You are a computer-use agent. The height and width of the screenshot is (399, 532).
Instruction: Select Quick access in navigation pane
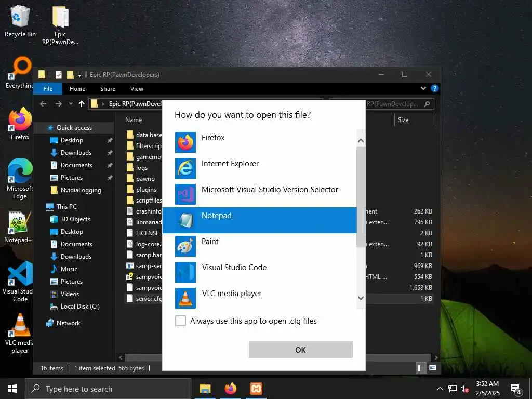tap(74, 128)
